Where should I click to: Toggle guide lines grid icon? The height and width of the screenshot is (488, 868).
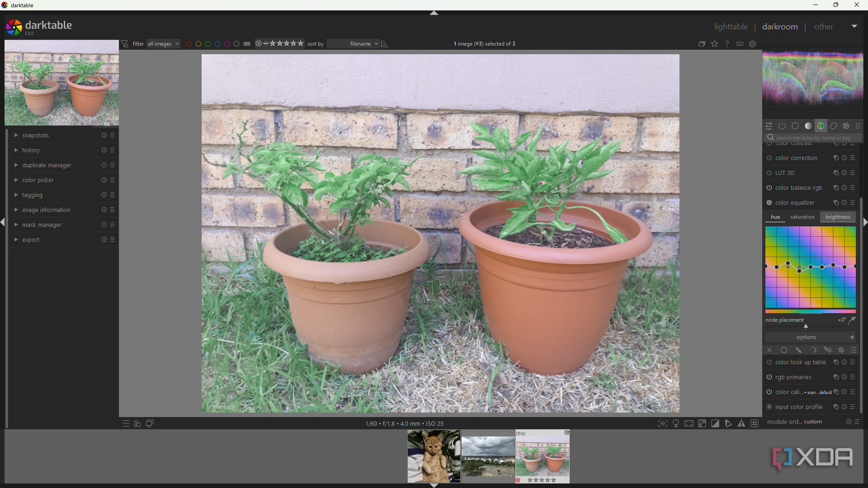[755, 423]
